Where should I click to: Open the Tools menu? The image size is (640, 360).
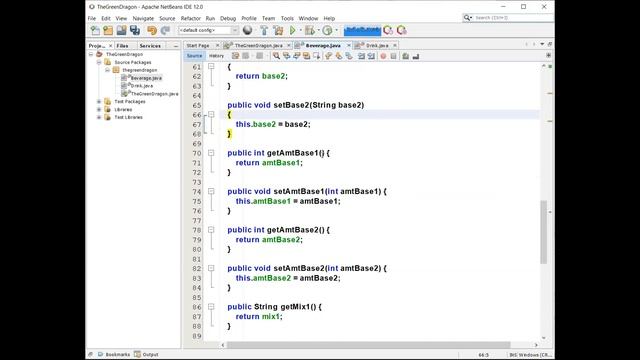pyautogui.click(x=287, y=18)
